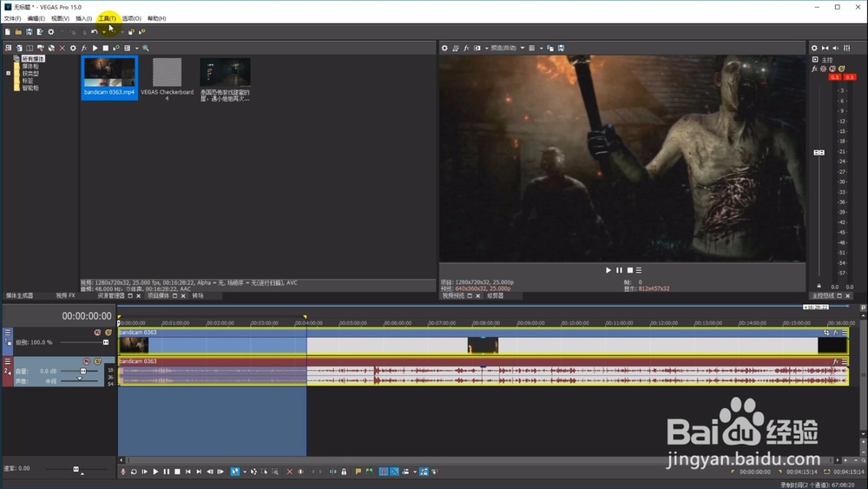
Task: Click the open project folder icon
Action: coord(18,31)
